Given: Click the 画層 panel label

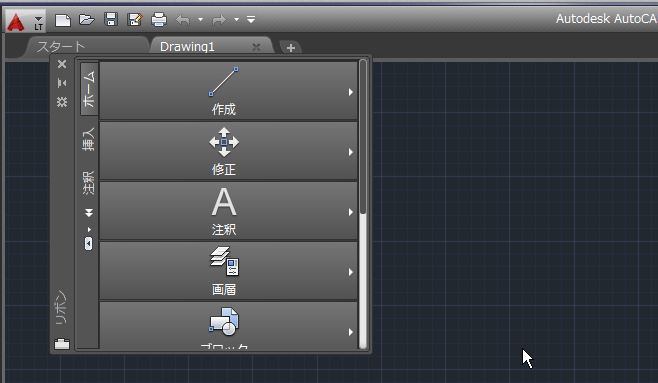Looking at the screenshot, I should [x=224, y=289].
